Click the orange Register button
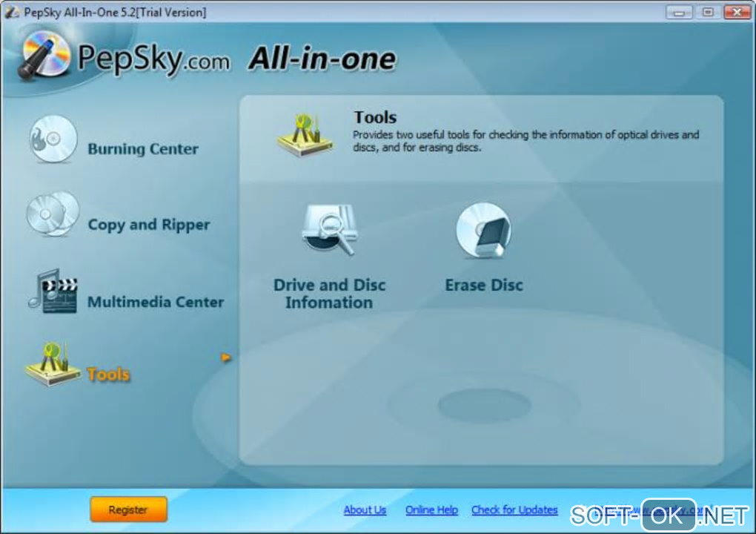 (x=128, y=510)
